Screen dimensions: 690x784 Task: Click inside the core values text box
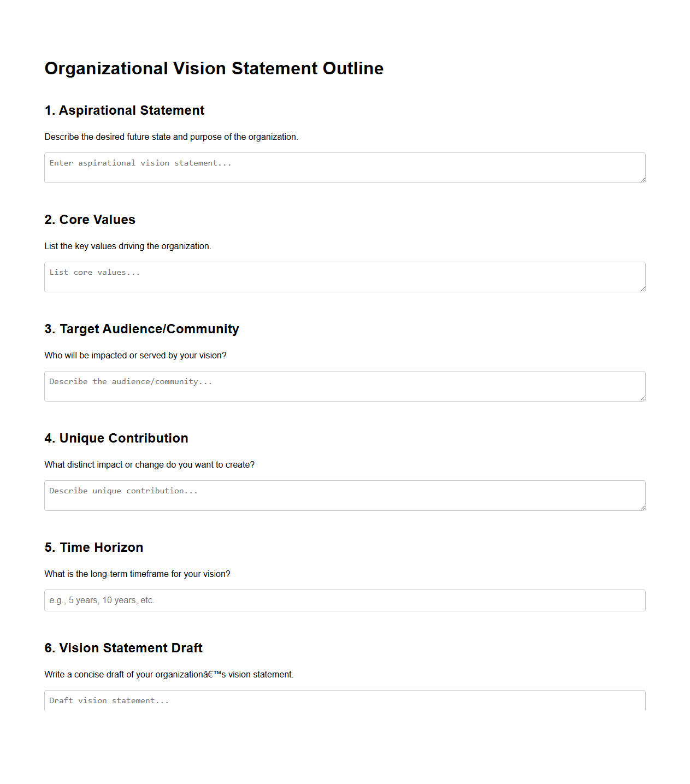(x=344, y=276)
